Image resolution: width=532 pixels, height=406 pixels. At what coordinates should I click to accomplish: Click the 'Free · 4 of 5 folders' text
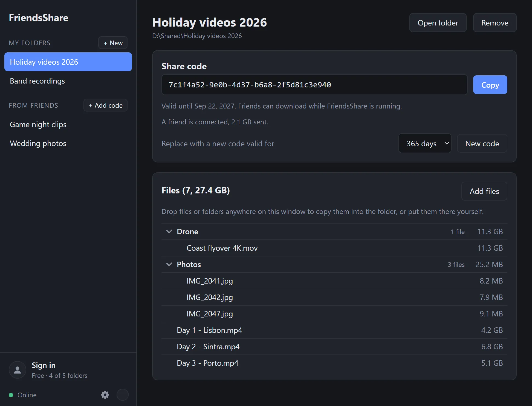click(59, 376)
